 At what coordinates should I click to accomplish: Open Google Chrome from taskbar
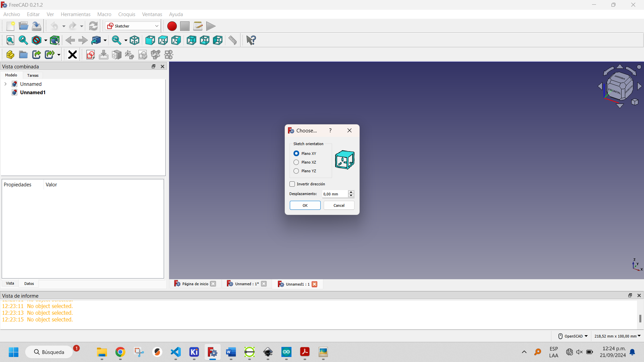click(x=120, y=352)
